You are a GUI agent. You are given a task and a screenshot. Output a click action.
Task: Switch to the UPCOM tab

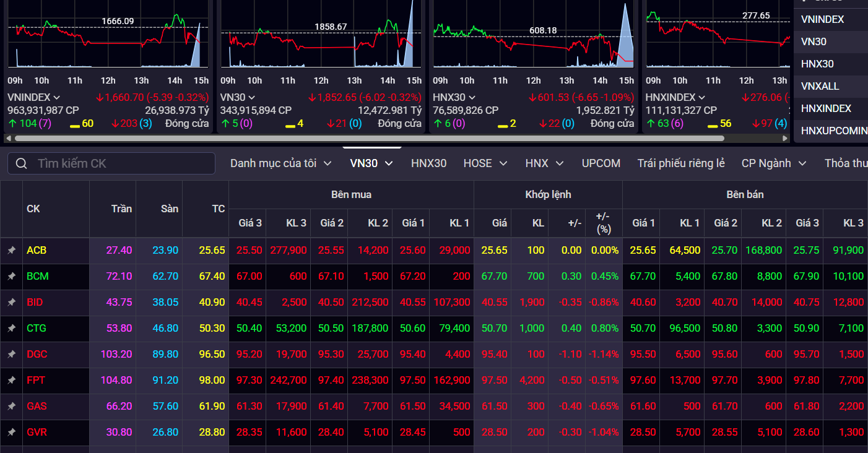(x=601, y=163)
